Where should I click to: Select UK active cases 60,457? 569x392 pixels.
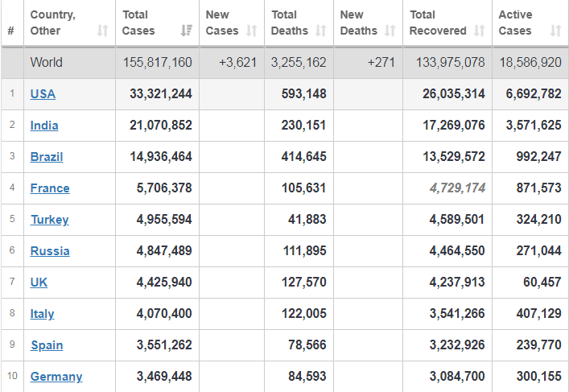point(542,283)
